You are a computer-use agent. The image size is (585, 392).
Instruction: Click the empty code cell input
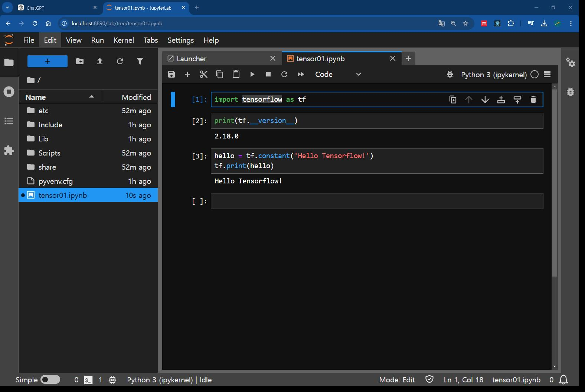point(377,201)
